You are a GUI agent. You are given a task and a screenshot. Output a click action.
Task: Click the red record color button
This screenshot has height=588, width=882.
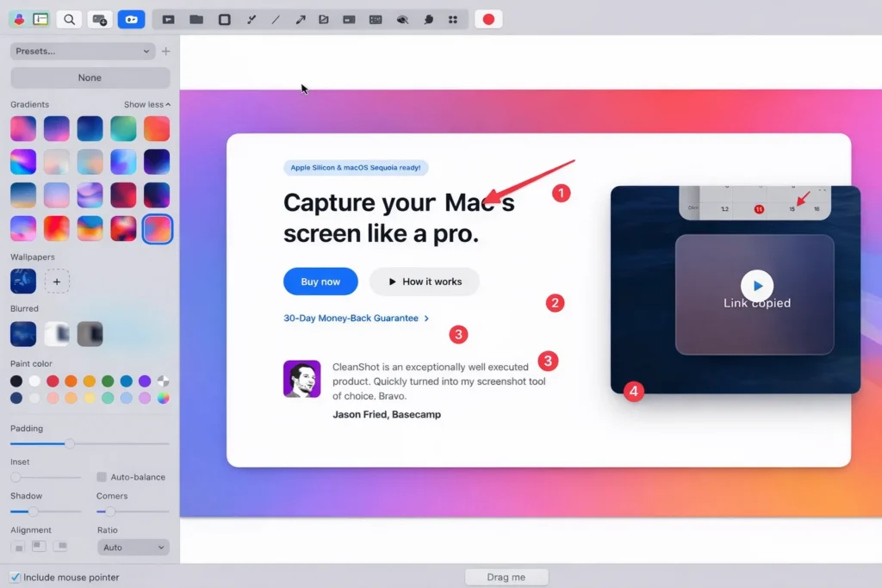(488, 19)
